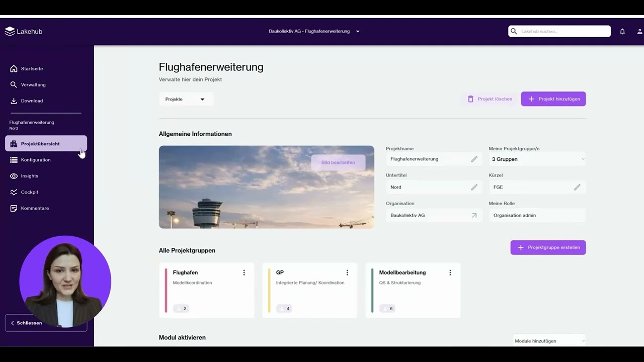The width and height of the screenshot is (644, 362).
Task: Open the Modellbearbeitung project group card
Action: point(413,290)
